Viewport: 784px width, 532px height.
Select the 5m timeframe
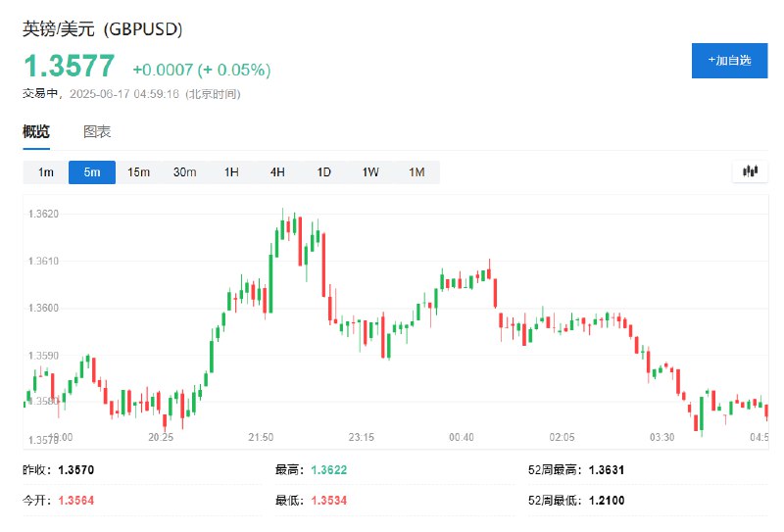point(92,172)
